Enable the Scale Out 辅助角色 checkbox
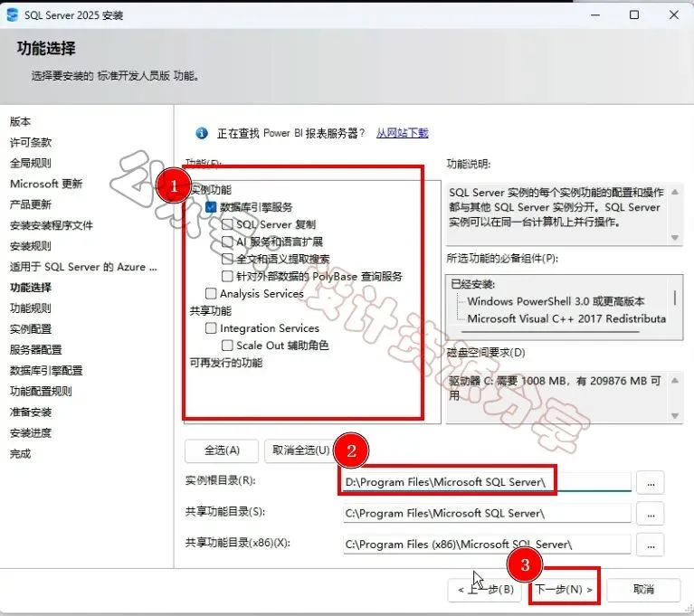Screen dimensions: 694x616 click(227, 346)
